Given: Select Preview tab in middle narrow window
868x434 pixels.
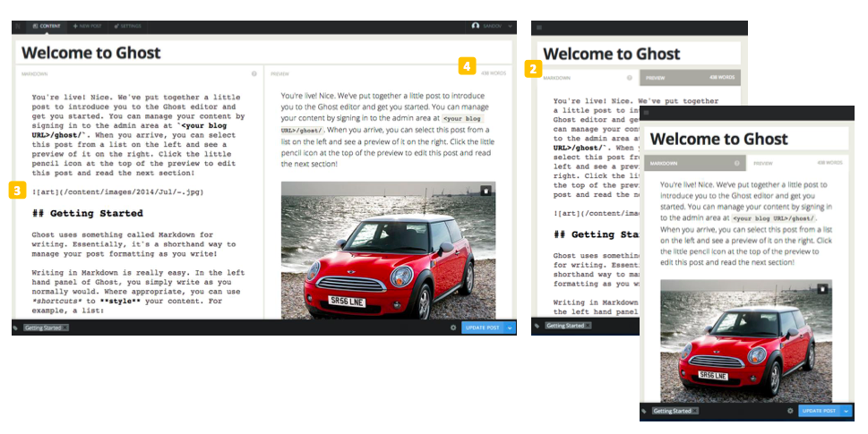Looking at the screenshot, I should tap(690, 77).
